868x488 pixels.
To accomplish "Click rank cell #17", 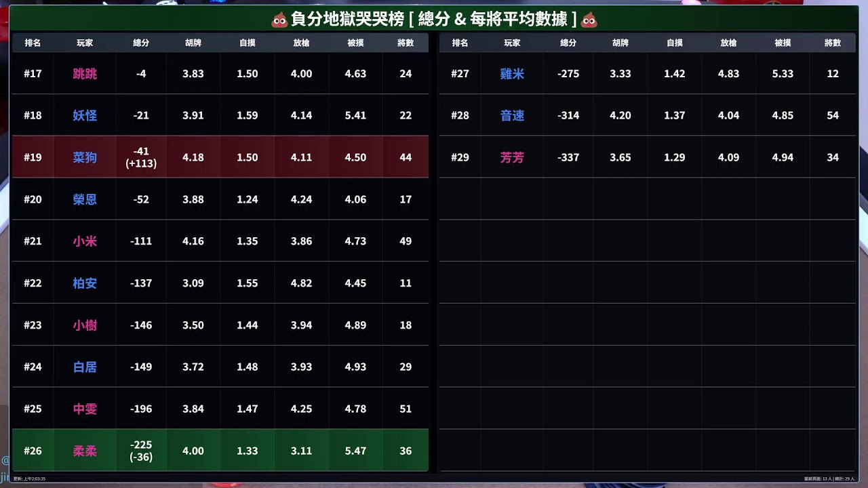I will point(33,74).
